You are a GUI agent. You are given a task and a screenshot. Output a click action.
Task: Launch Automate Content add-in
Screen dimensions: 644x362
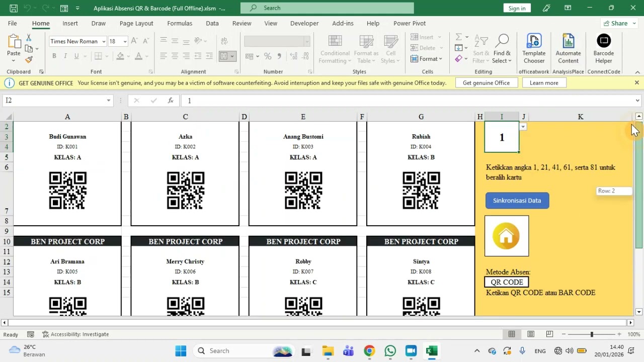(568, 49)
